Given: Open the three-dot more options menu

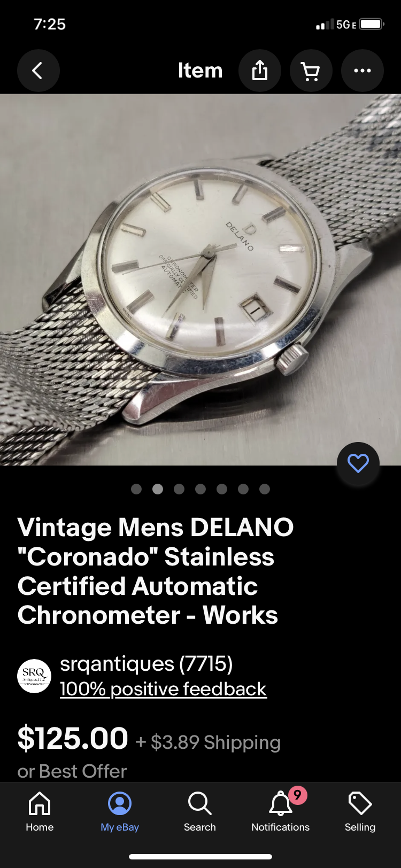Looking at the screenshot, I should point(362,71).
